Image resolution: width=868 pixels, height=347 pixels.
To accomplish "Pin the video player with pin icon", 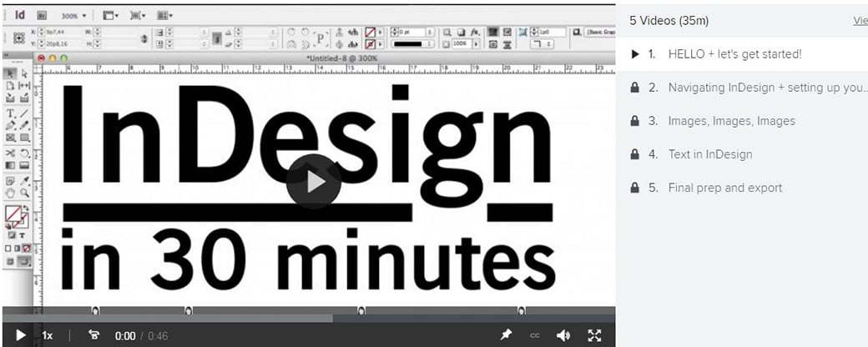I will tap(506, 335).
